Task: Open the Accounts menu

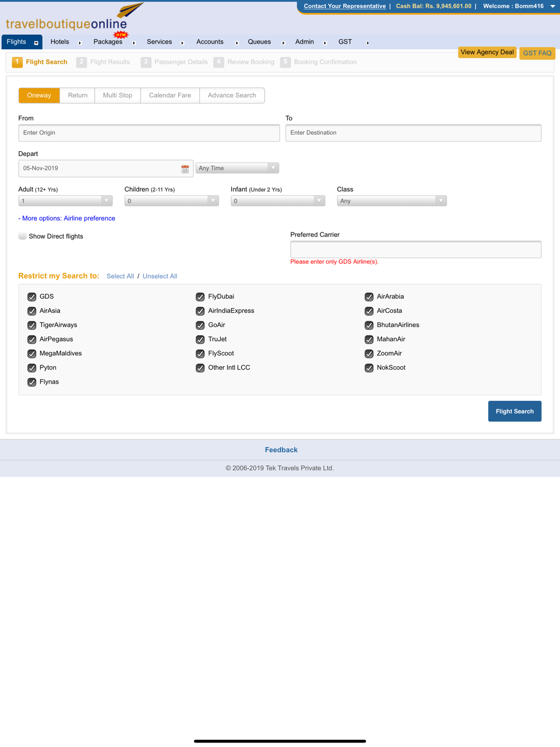Action: (x=210, y=42)
